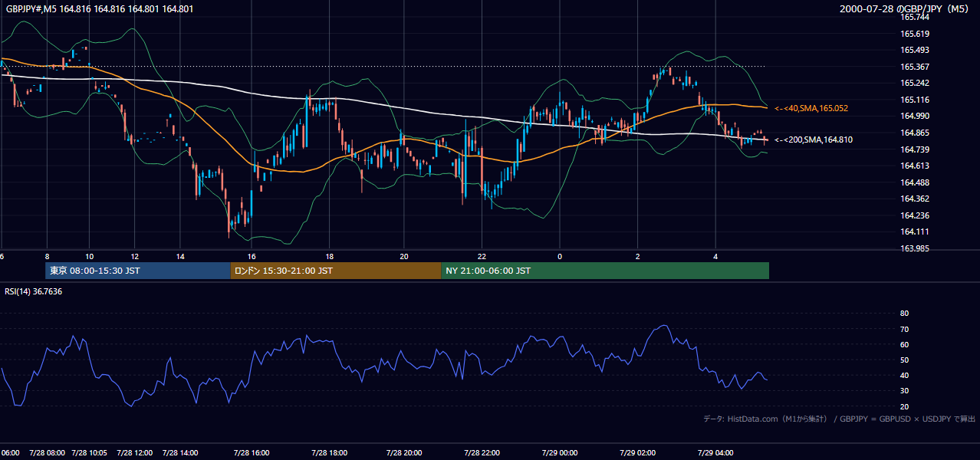Click price axis label 164.236

coord(914,215)
